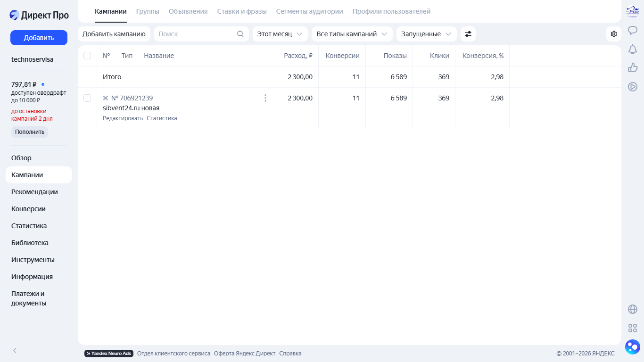Open the campaign's Статистика link
644x362 pixels.
162,118
